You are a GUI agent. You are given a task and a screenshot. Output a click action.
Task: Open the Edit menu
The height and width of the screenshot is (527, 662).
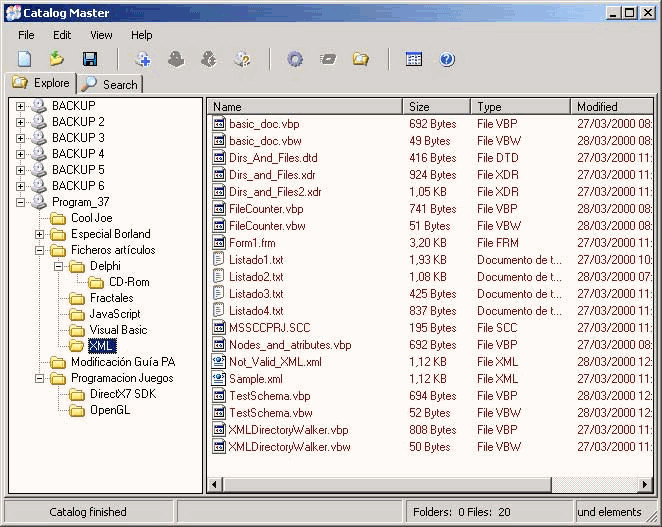(62, 35)
